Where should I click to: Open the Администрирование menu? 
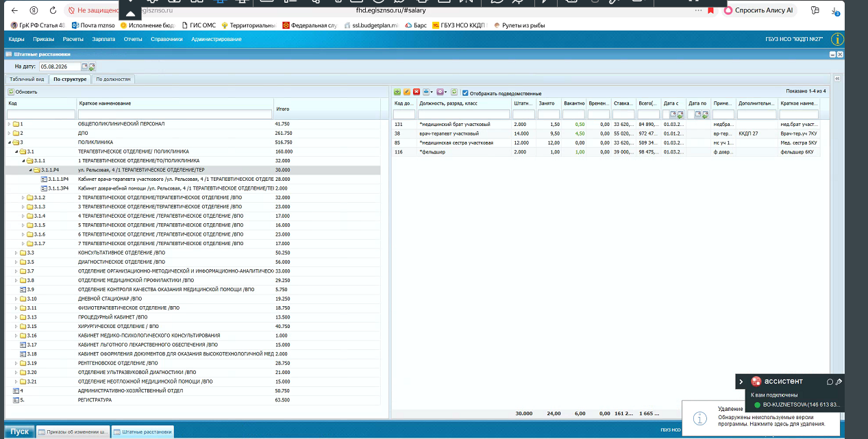(x=216, y=39)
